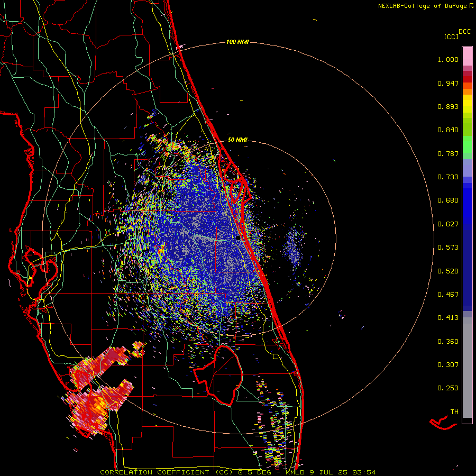Click the 0.520 scale value

tap(448, 271)
